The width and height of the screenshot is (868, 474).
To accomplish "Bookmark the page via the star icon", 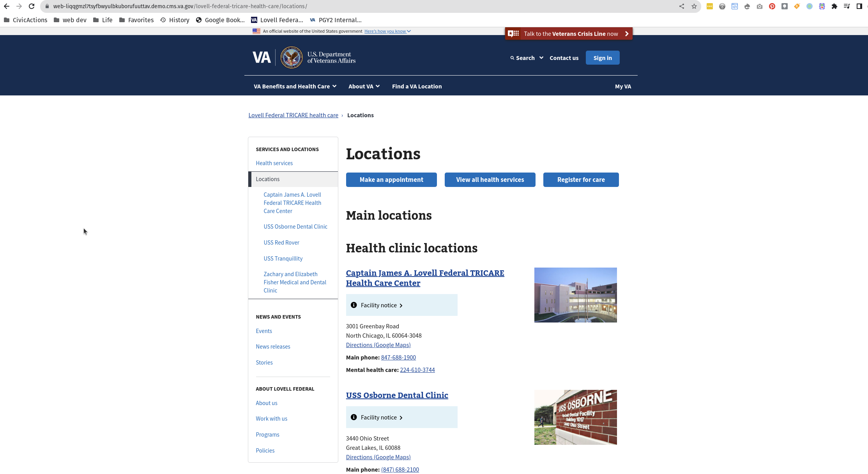I will (694, 6).
